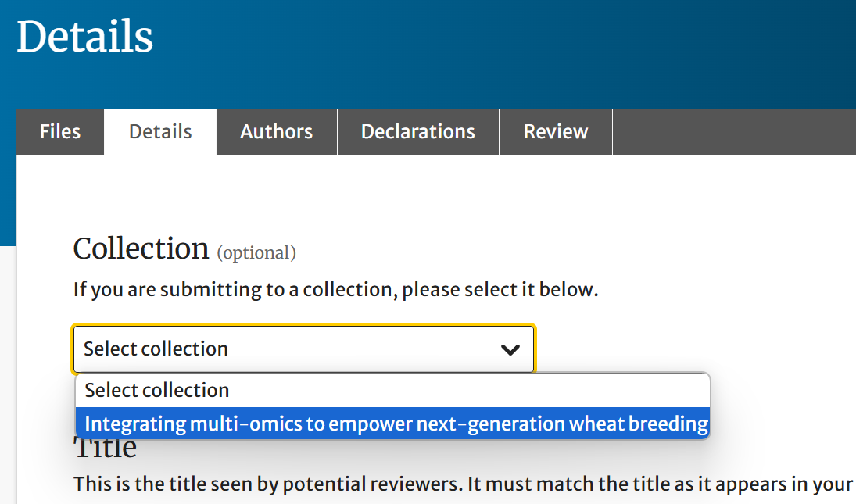Choose the blank 'Select collection' list option

pos(157,390)
